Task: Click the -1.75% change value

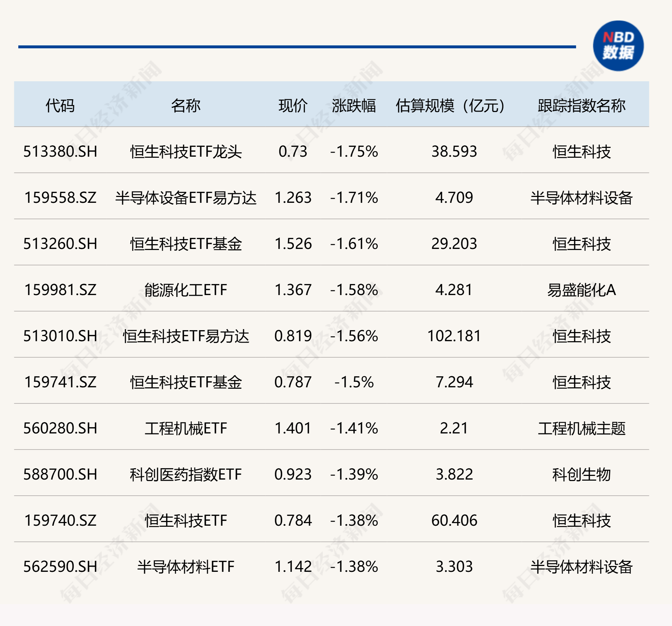Action: [x=354, y=152]
